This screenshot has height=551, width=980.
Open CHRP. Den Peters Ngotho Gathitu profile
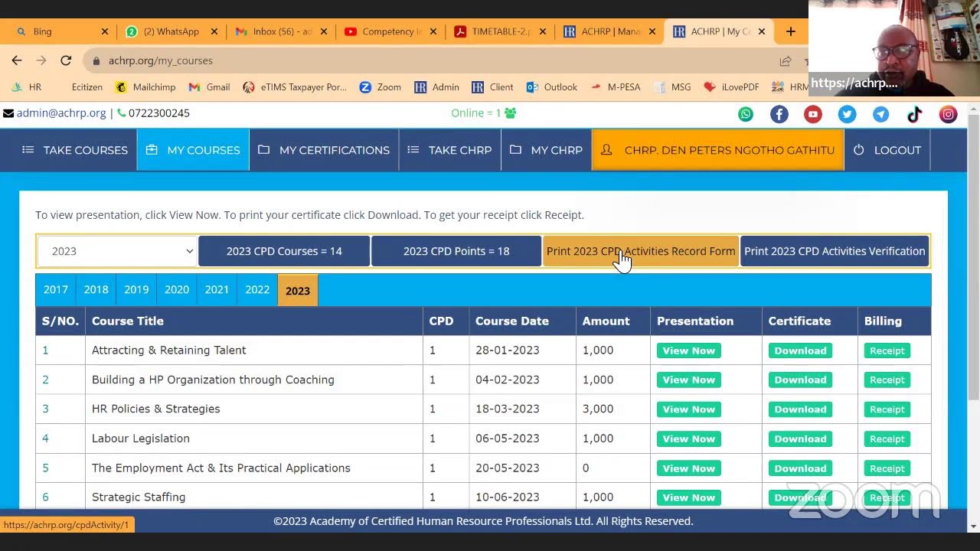tap(718, 150)
